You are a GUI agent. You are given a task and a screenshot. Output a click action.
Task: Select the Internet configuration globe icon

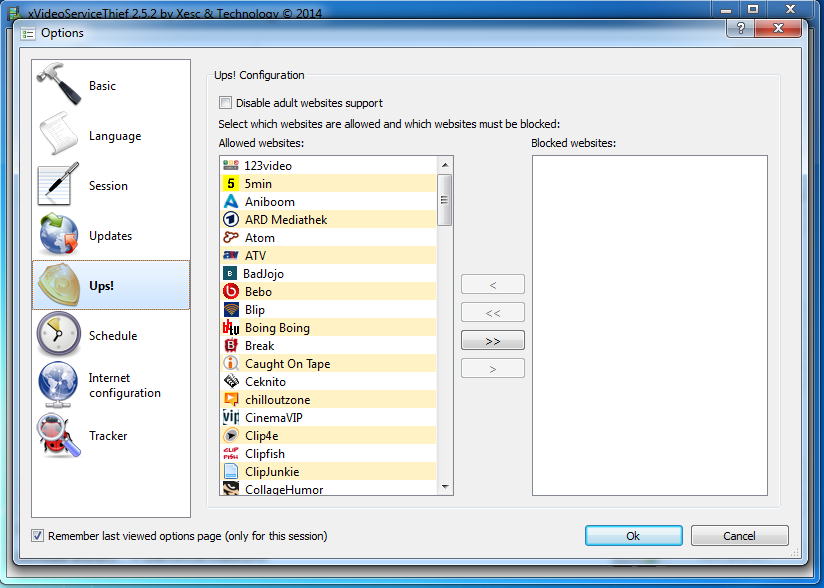click(59, 385)
